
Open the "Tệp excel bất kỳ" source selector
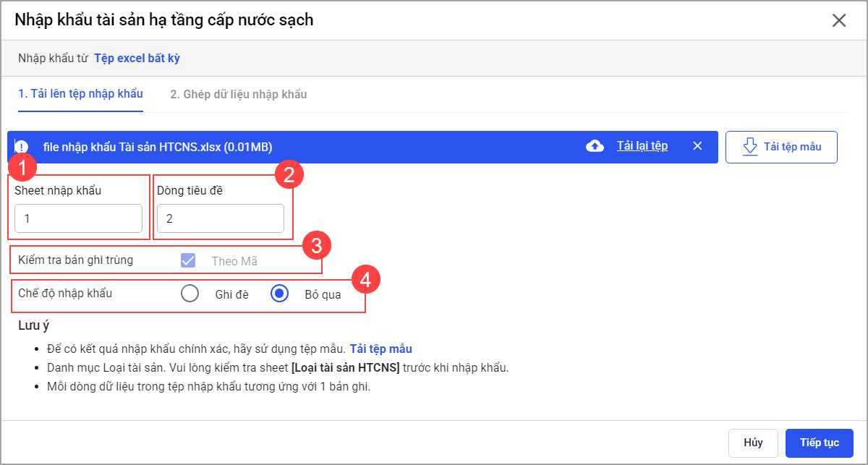[137, 59]
